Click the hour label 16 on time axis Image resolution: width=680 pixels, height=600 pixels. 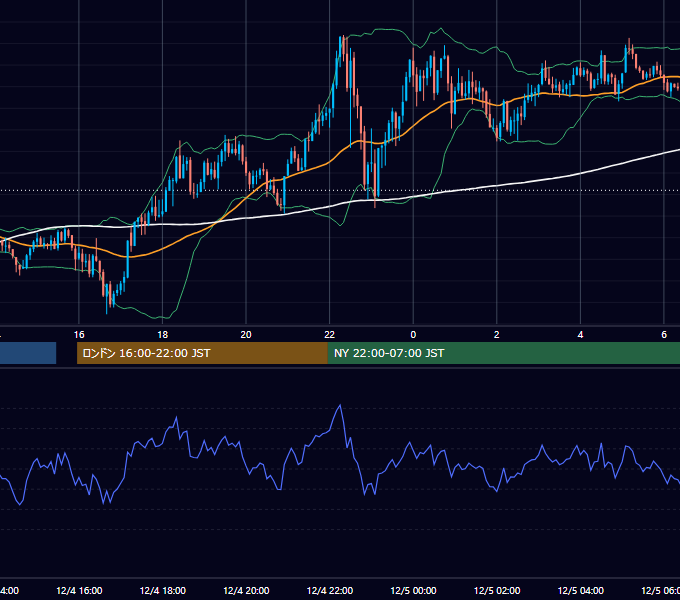[79, 335]
